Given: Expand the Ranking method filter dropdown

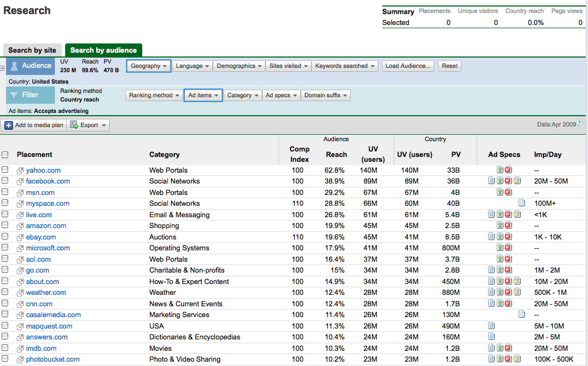Looking at the screenshot, I should tap(154, 96).
